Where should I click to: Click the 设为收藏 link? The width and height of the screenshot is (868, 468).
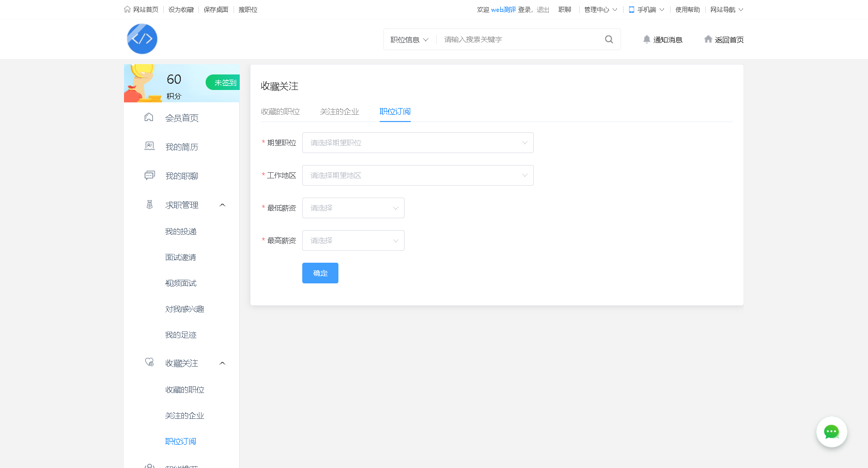click(x=181, y=10)
